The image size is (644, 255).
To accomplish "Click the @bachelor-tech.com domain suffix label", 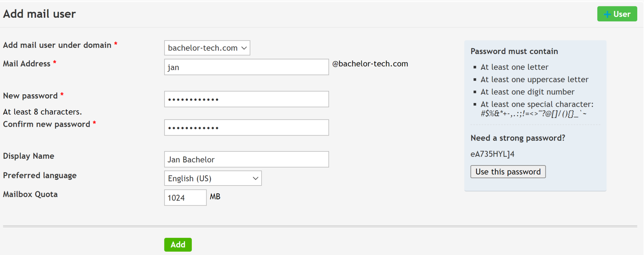I will [x=370, y=63].
